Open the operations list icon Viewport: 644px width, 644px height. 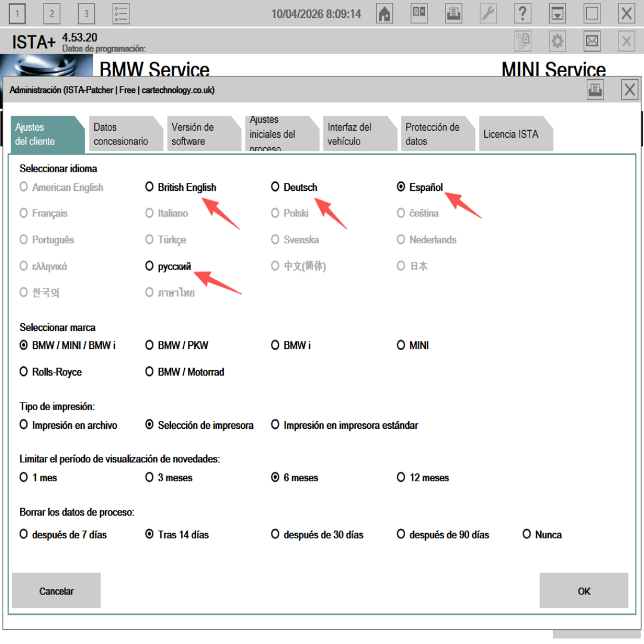[x=121, y=14]
